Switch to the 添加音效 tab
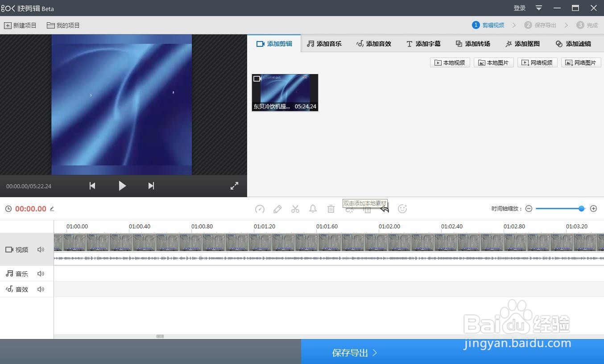 click(374, 44)
